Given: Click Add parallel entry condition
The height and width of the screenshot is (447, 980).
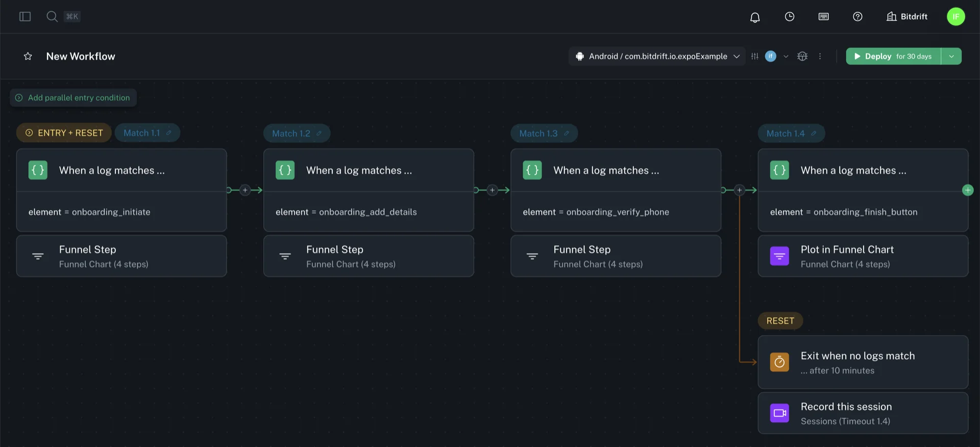Looking at the screenshot, I should pos(73,98).
